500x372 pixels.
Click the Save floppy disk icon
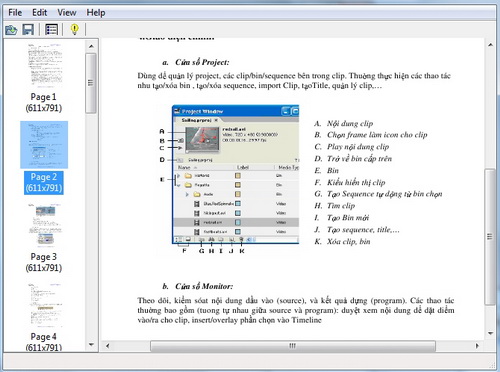(x=28, y=30)
